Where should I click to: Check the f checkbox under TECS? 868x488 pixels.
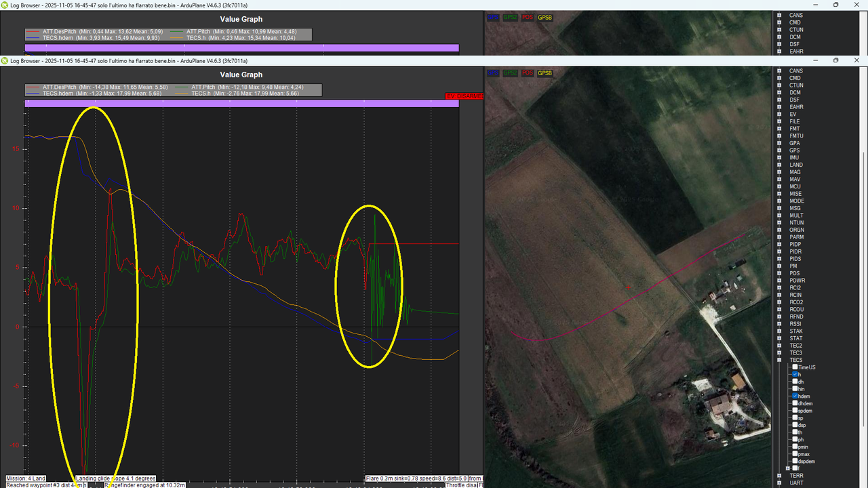pos(795,468)
